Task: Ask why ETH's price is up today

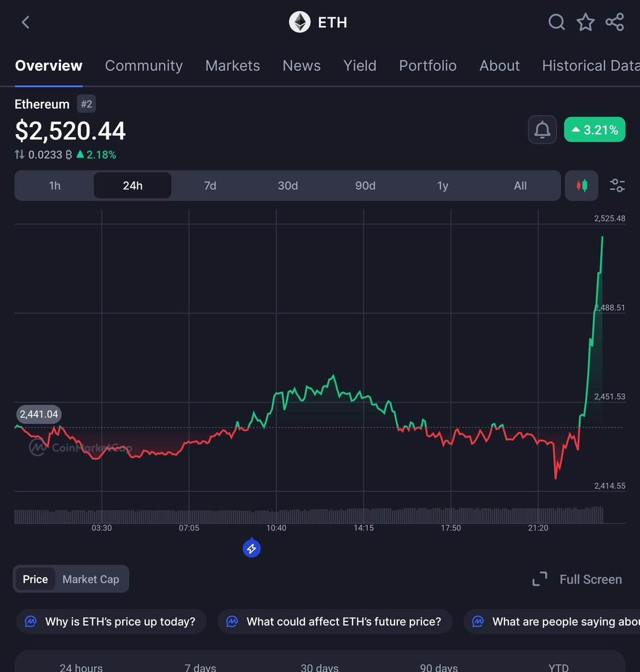Action: point(112,622)
